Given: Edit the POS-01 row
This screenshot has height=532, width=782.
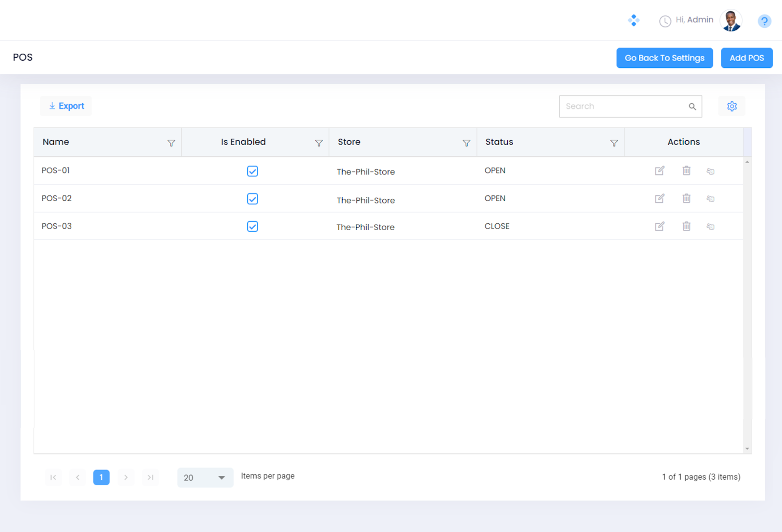Looking at the screenshot, I should 659,170.
